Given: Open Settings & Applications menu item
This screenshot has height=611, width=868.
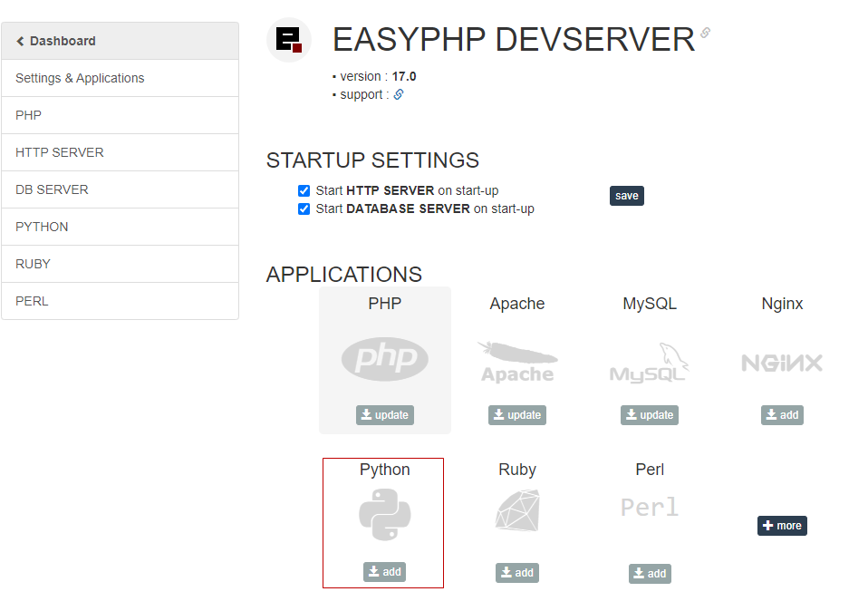Looking at the screenshot, I should click(121, 78).
